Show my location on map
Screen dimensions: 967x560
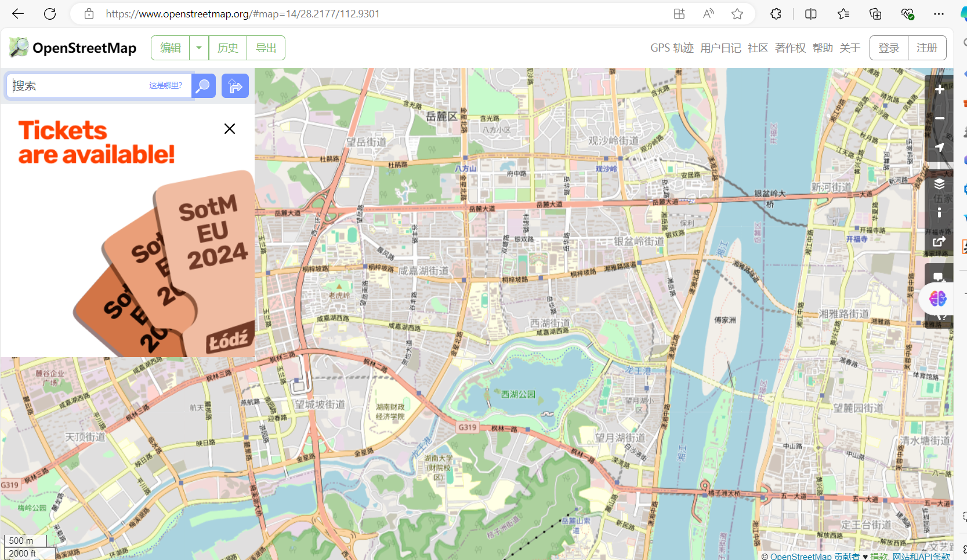coord(939,147)
